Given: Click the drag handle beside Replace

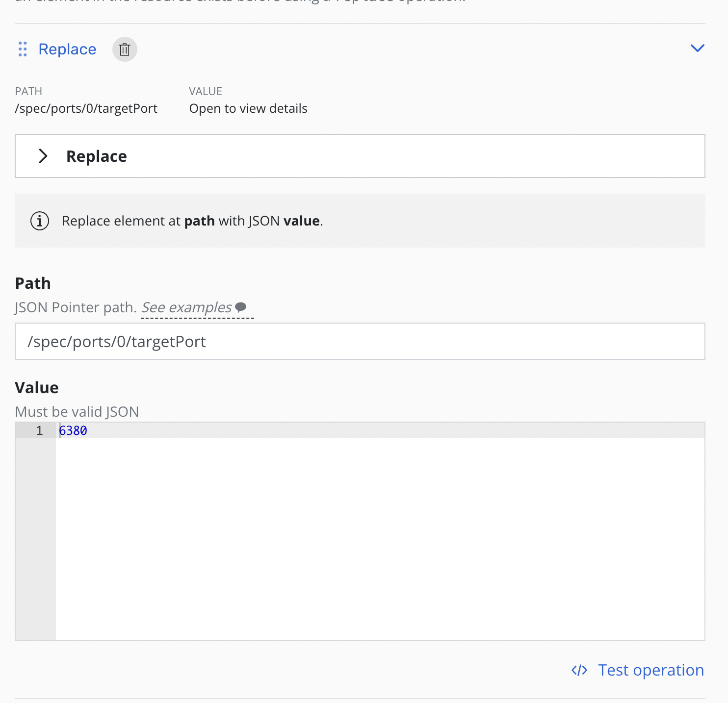Looking at the screenshot, I should 22,49.
